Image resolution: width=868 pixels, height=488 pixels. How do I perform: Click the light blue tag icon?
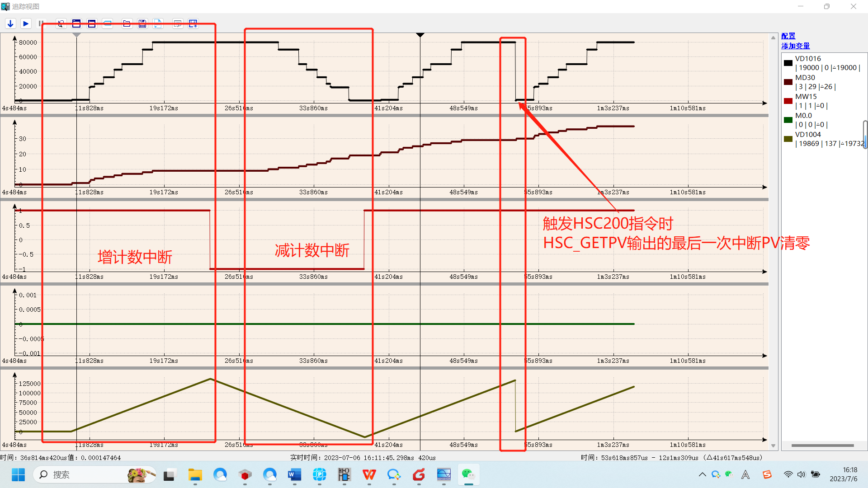click(x=107, y=23)
